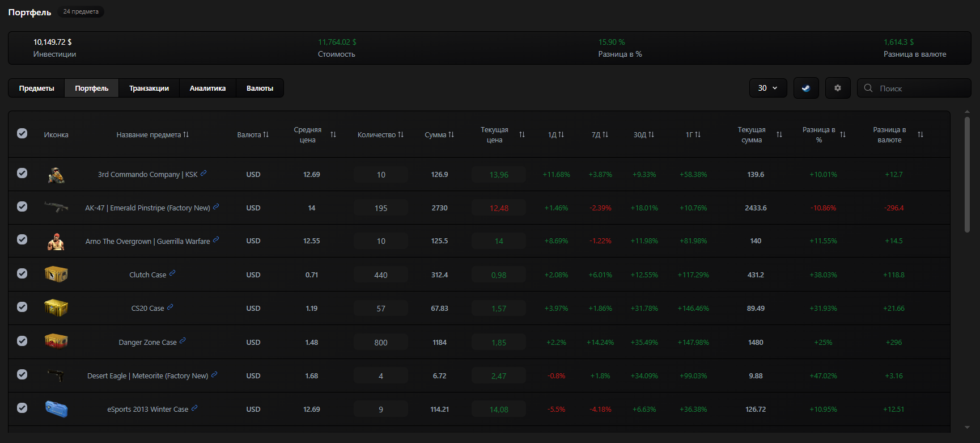Toggle the select-all checkbox in header
The width and height of the screenshot is (980, 443).
pyautogui.click(x=22, y=133)
